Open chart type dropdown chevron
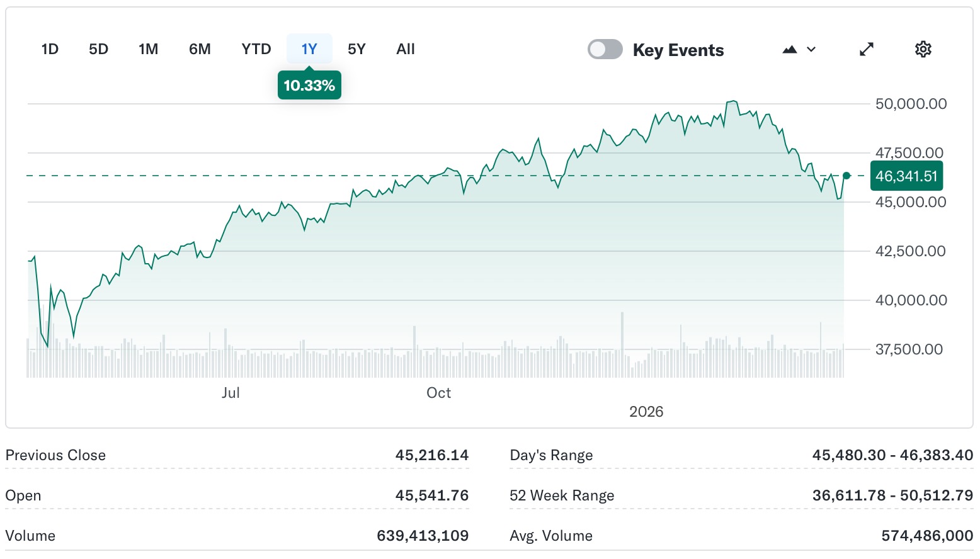Screen dimensions: 980x559 click(x=811, y=49)
